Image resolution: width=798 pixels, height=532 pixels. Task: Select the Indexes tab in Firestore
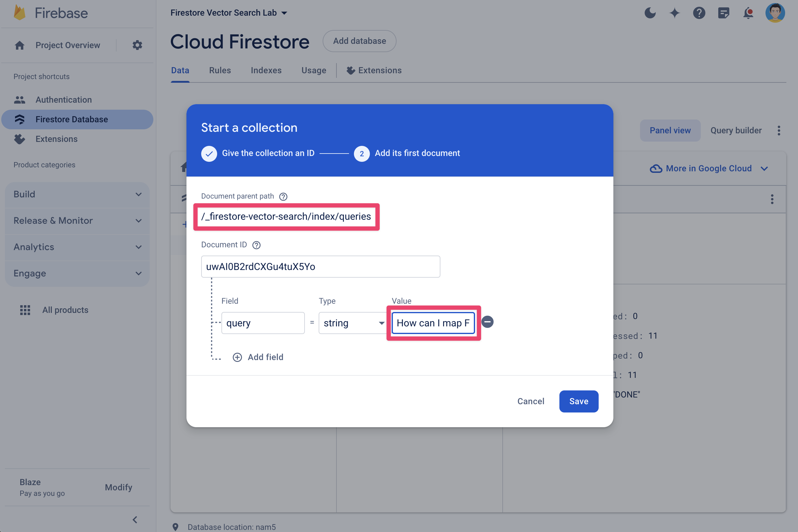266,70
